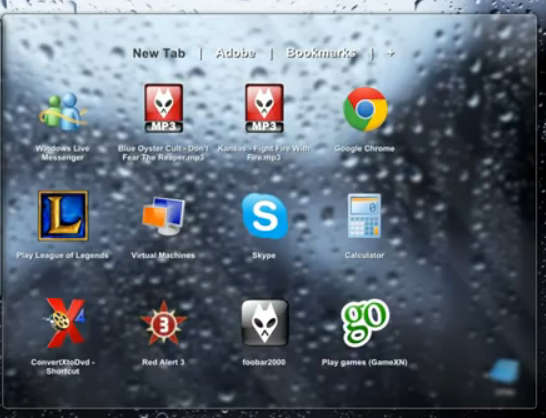
Task: Switch to the New Tab tab
Action: pyautogui.click(x=159, y=53)
